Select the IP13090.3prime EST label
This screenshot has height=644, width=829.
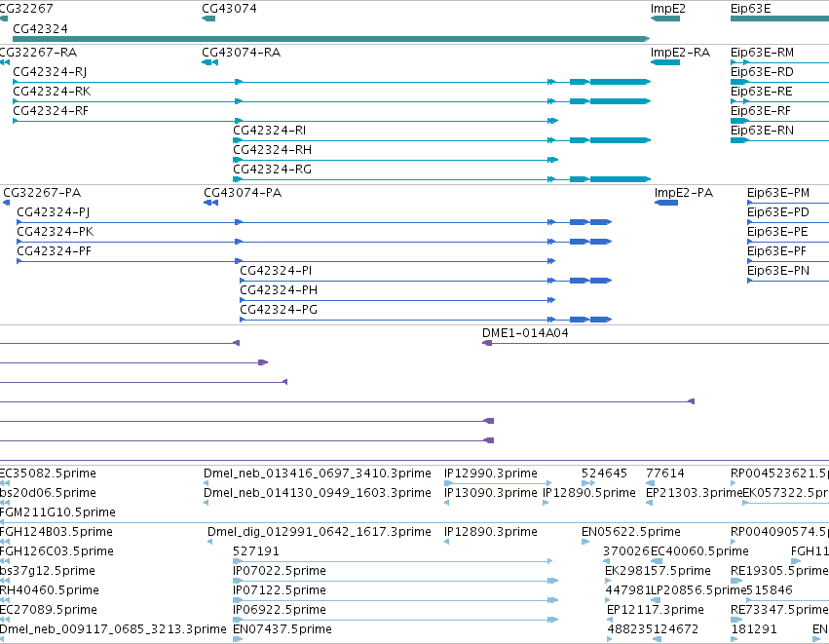491,493
